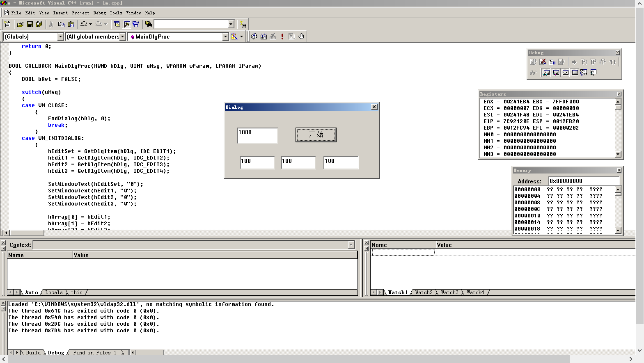This screenshot has width=644, height=363.
Task: Switch to the Watch3 tab
Action: tap(449, 292)
